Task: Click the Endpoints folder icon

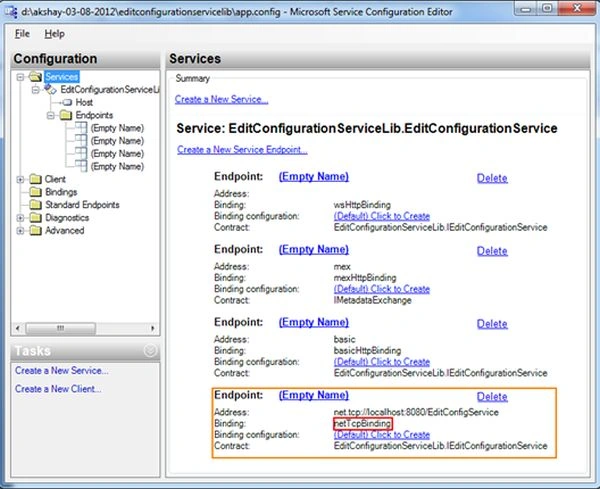Action: [x=66, y=115]
